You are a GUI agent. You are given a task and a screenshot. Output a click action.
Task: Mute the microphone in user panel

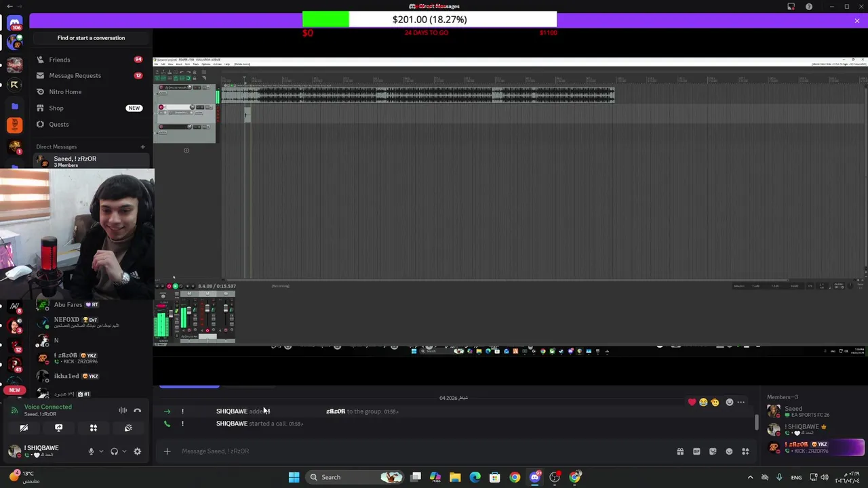pyautogui.click(x=91, y=451)
